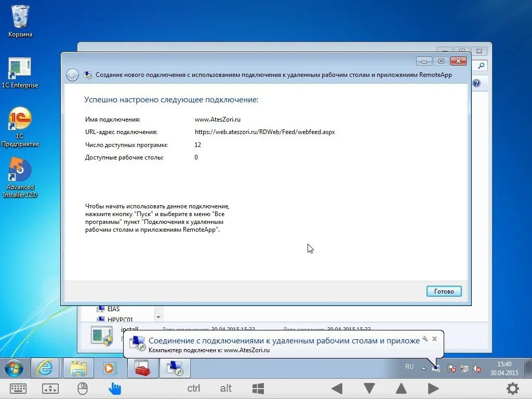Select HPVPC01 computer in background tree
This screenshot has width=532, height=399.
coord(120,320)
